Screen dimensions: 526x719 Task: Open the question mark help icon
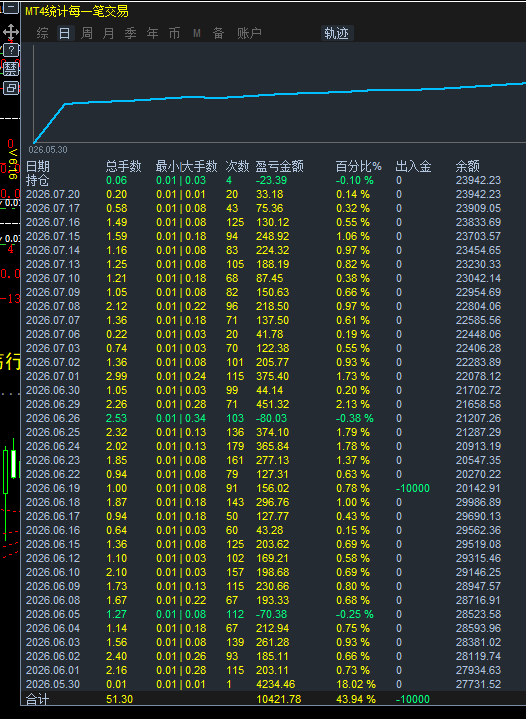[11, 50]
